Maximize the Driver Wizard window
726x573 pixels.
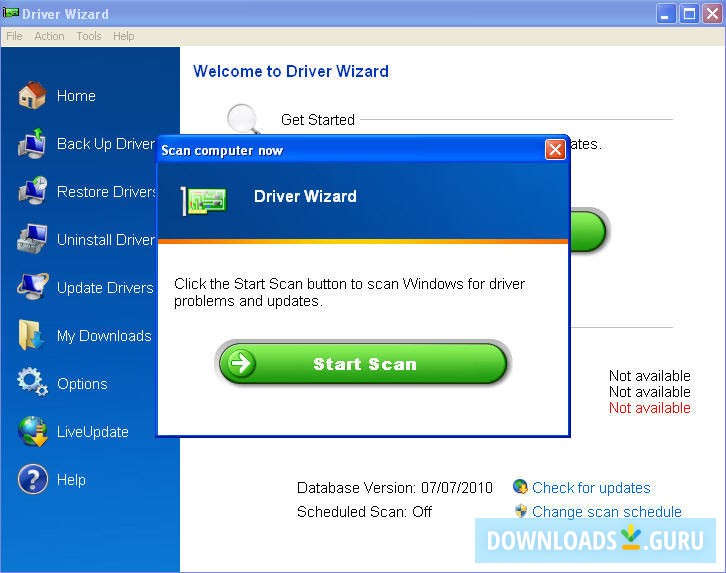click(x=688, y=13)
